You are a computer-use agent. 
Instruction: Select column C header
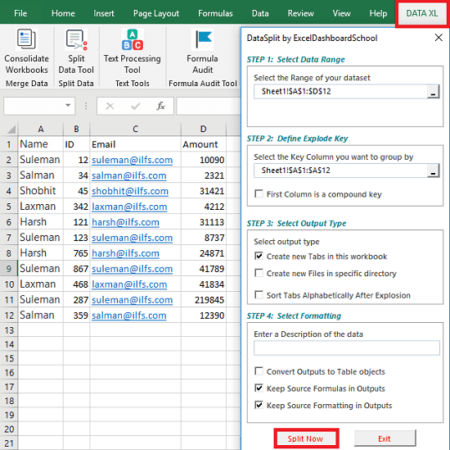(135, 129)
